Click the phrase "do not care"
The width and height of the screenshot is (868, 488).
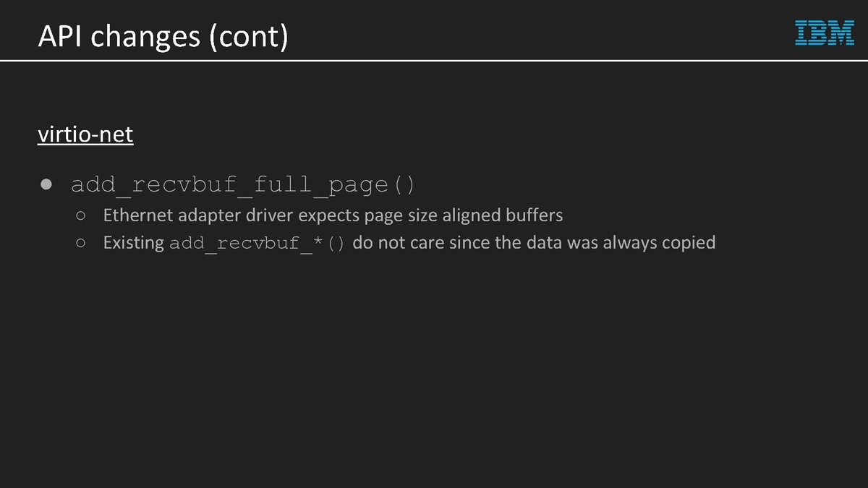(398, 243)
